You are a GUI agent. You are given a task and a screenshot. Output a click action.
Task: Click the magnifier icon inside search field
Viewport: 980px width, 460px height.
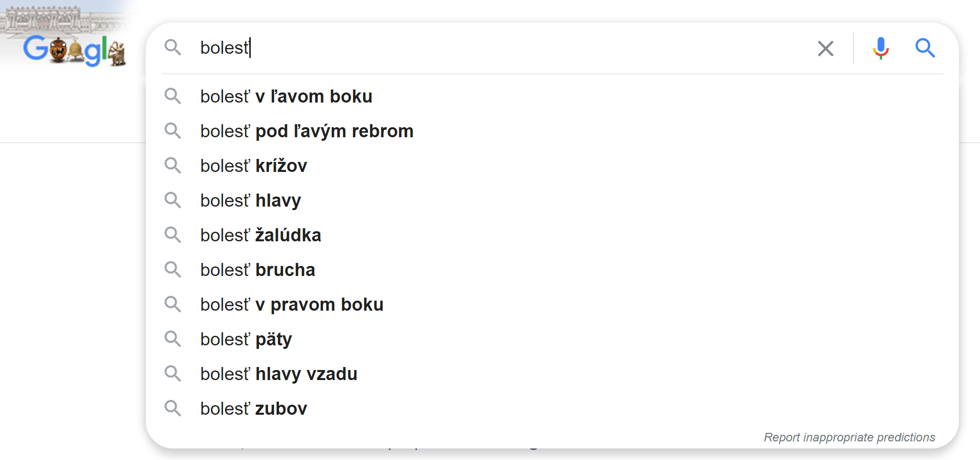pos(173,48)
